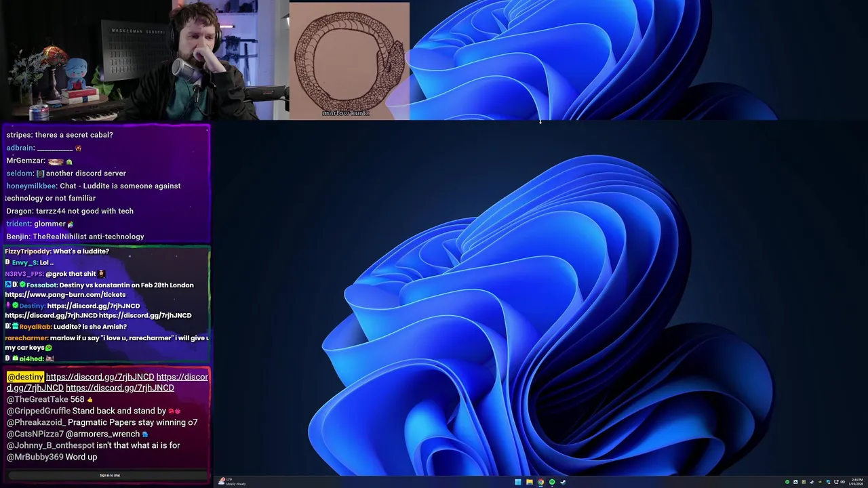The height and width of the screenshot is (488, 868).
Task: Click username @Phreakazoid_ in chat
Action: pyautogui.click(x=36, y=422)
